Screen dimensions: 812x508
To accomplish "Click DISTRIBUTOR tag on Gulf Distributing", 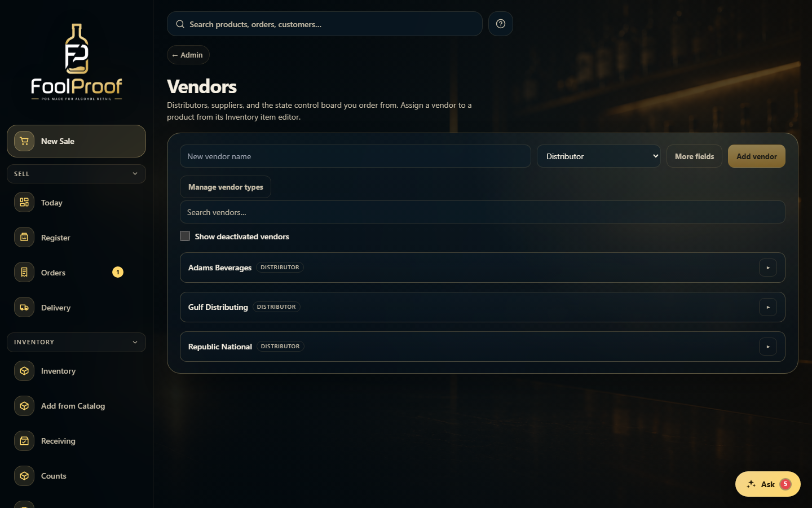I will (x=276, y=307).
